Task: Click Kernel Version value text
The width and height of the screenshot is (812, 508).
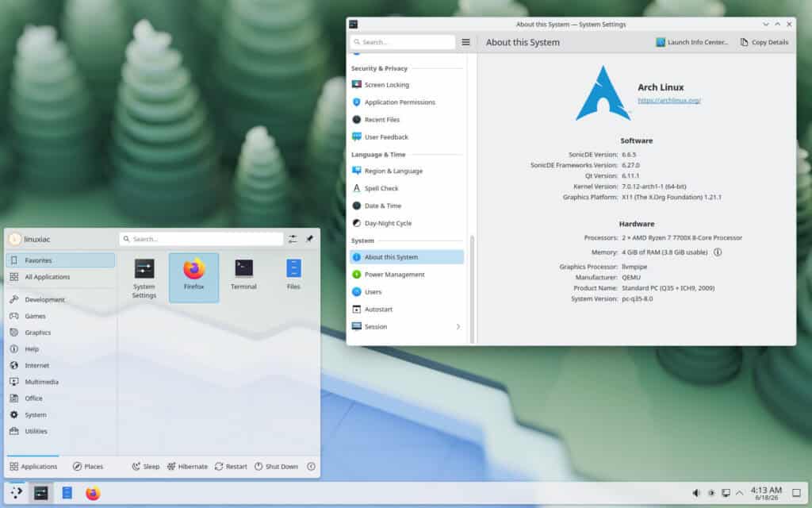Action: [x=654, y=186]
